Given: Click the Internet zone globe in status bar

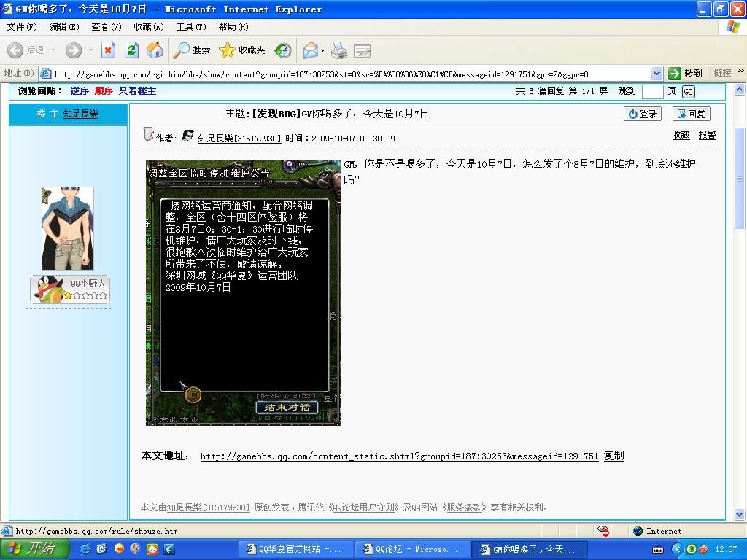Looking at the screenshot, I should tap(638, 531).
